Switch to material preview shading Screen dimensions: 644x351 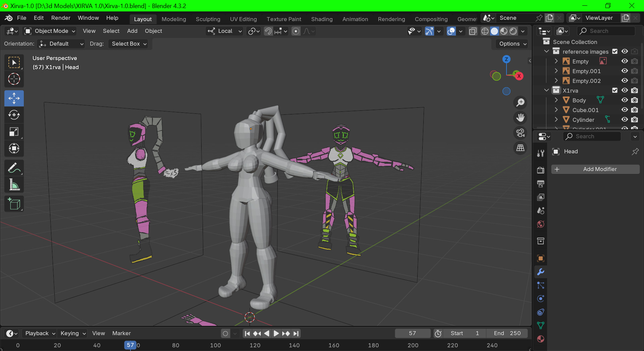pos(504,31)
